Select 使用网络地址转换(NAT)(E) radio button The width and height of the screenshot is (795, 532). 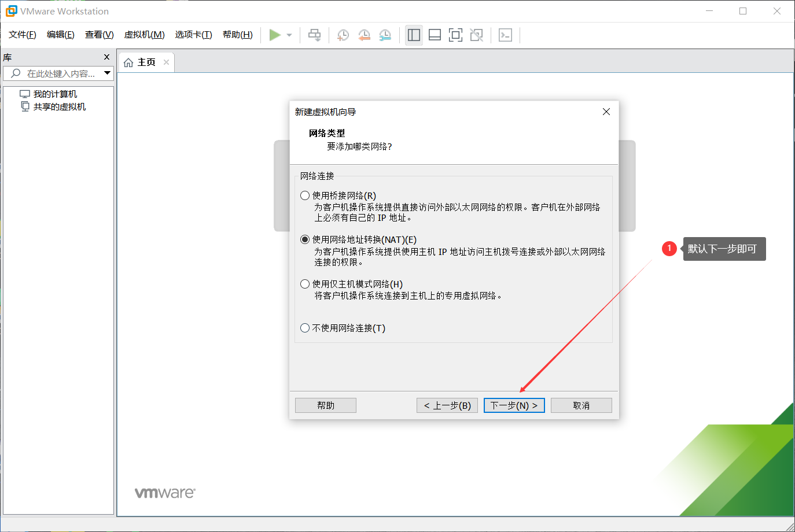(x=305, y=239)
